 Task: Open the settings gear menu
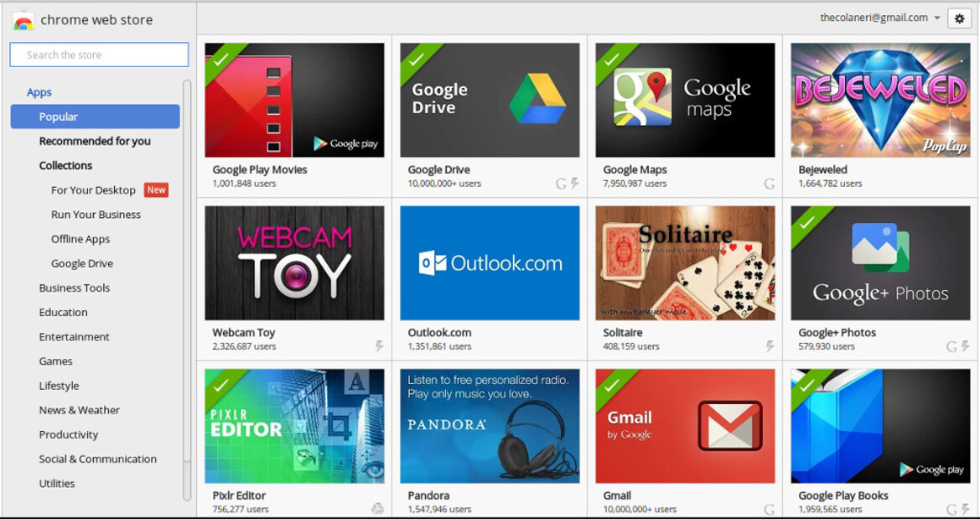tap(959, 18)
